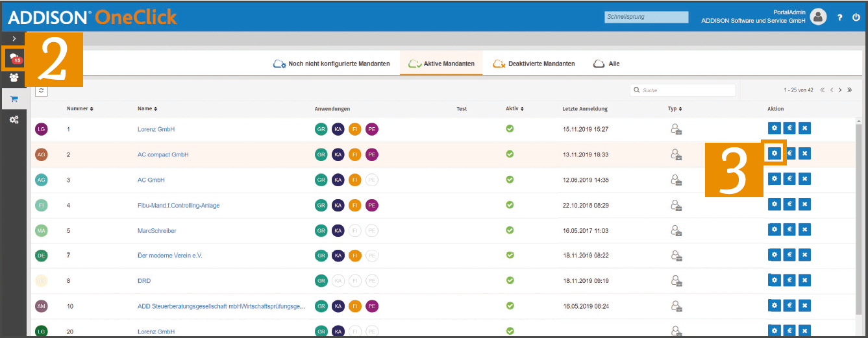Go to the first page of results
The width and height of the screenshot is (868, 338).
[x=823, y=90]
